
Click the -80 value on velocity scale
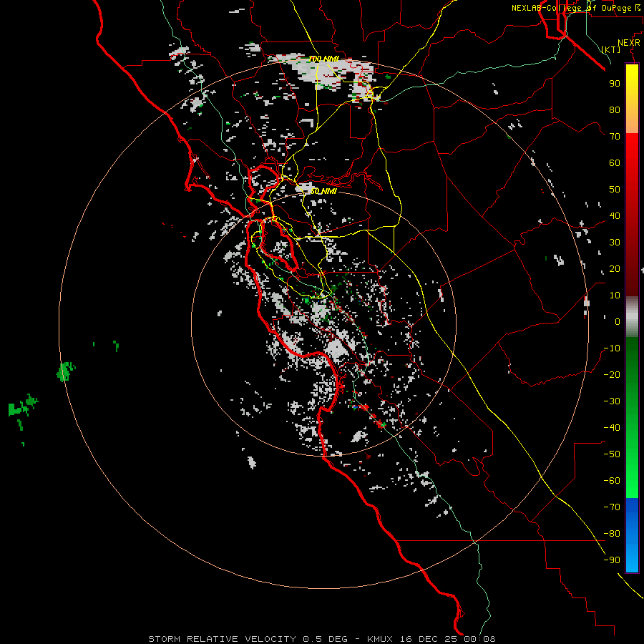tap(612, 534)
